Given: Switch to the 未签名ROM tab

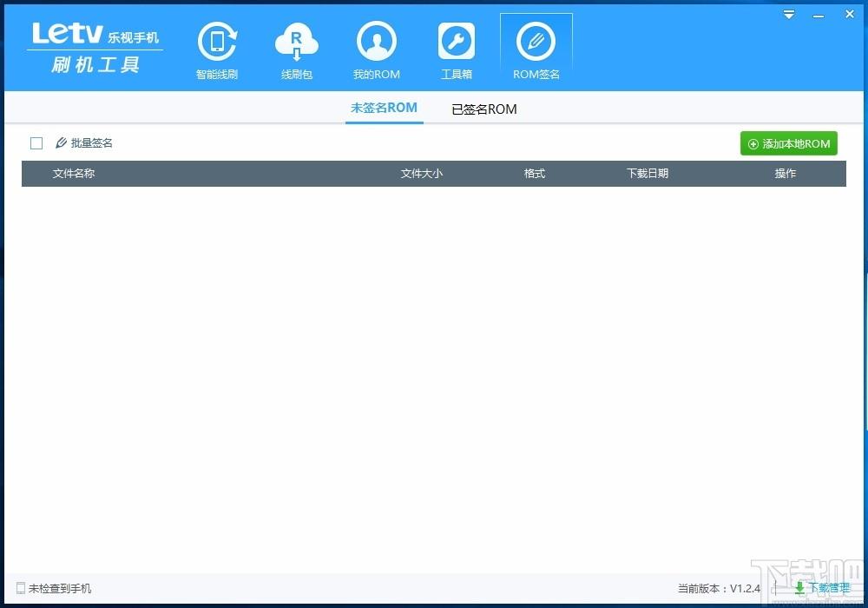Looking at the screenshot, I should coord(385,108).
